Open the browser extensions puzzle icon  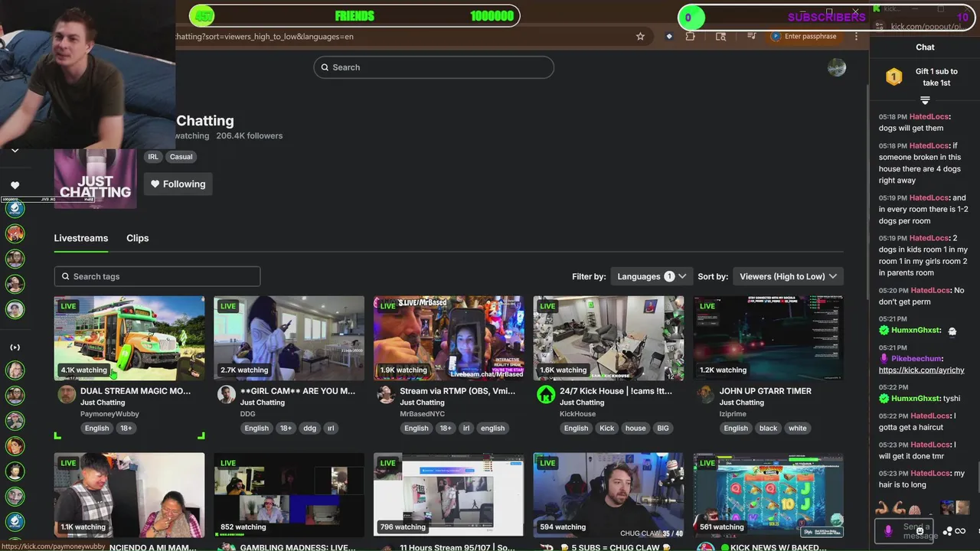[x=691, y=36]
